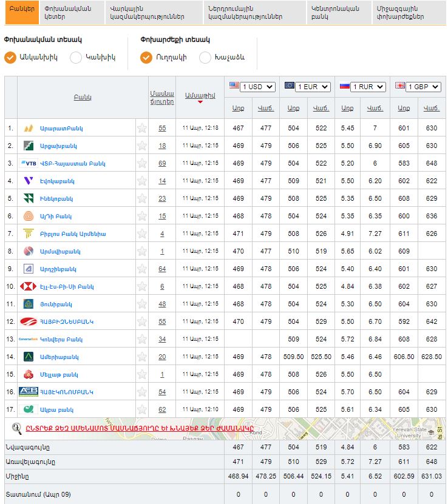
Task: Click the Նվազագույնը row label
Action: point(28,448)
